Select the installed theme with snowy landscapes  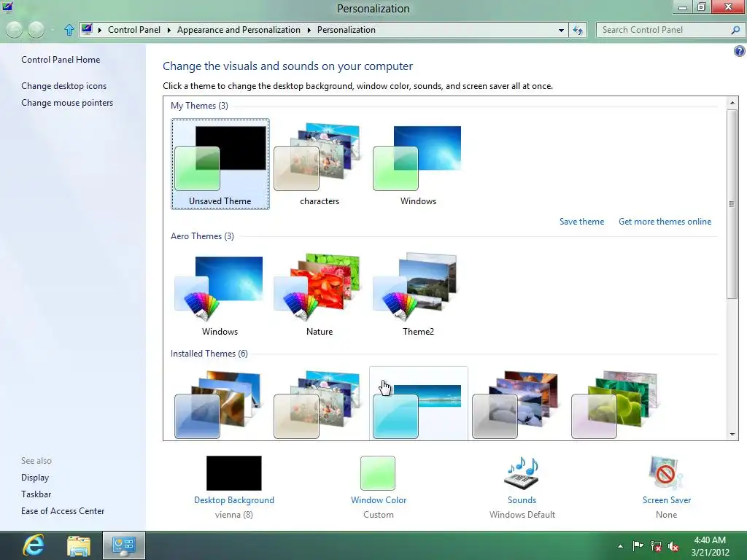(x=517, y=404)
